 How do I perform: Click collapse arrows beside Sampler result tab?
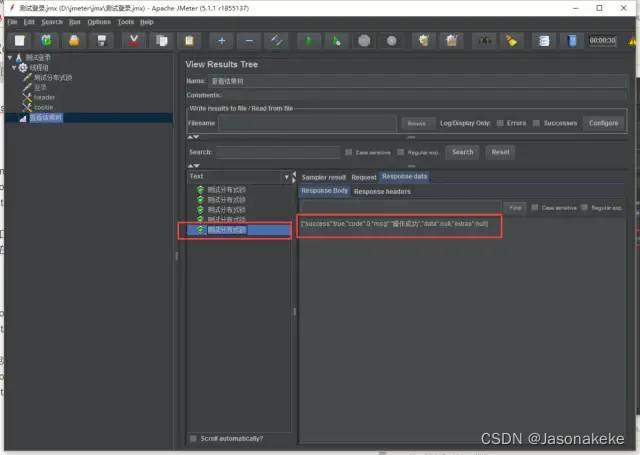[x=294, y=177]
